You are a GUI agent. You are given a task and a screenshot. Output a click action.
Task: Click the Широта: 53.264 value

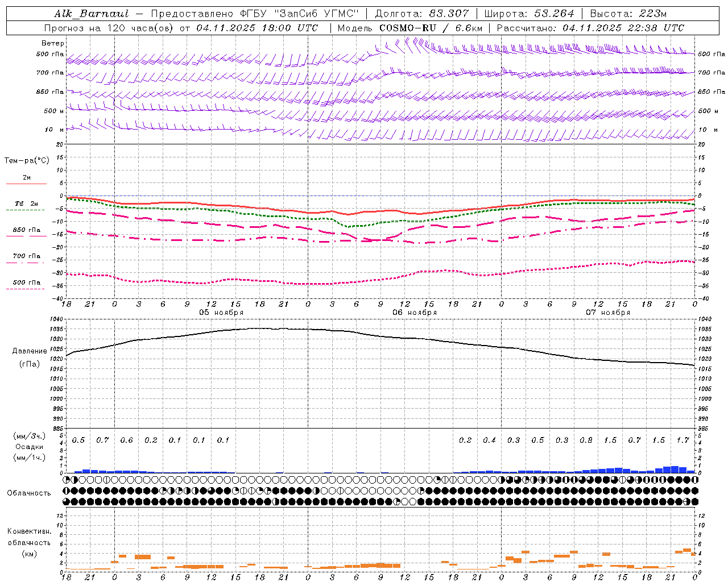pyautogui.click(x=529, y=14)
